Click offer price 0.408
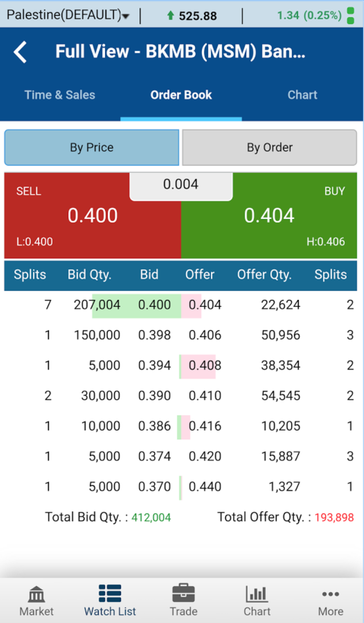364x623 pixels. click(205, 365)
